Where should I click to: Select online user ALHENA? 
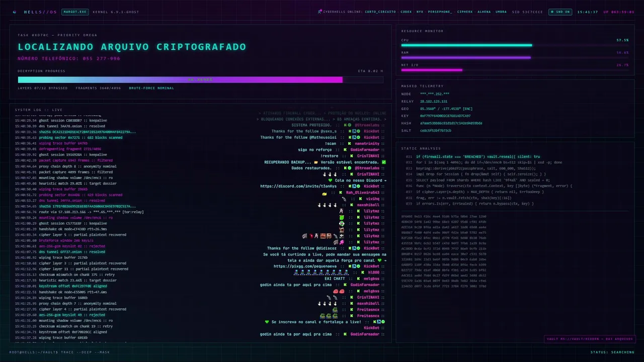click(x=484, y=12)
